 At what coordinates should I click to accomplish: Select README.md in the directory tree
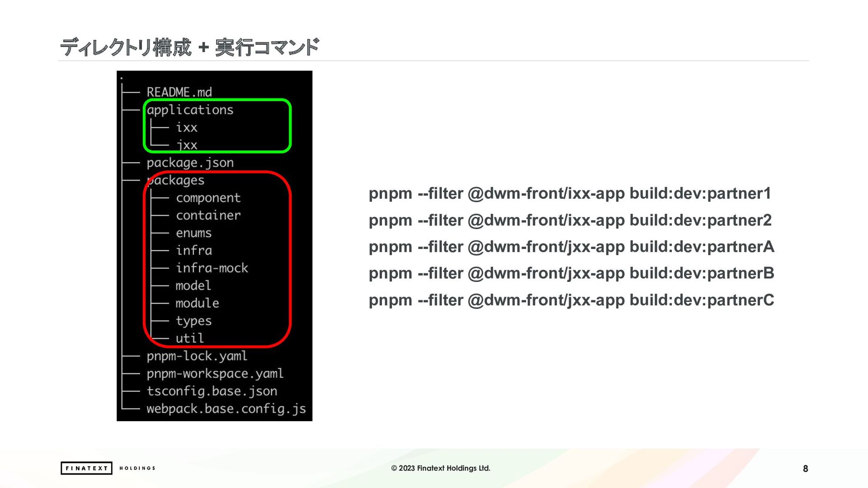[x=179, y=92]
